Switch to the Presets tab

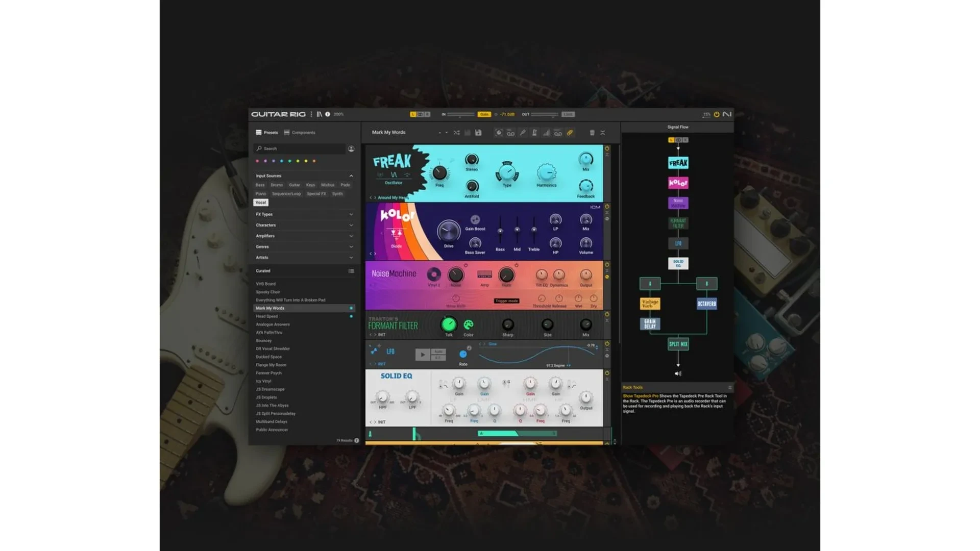(267, 133)
